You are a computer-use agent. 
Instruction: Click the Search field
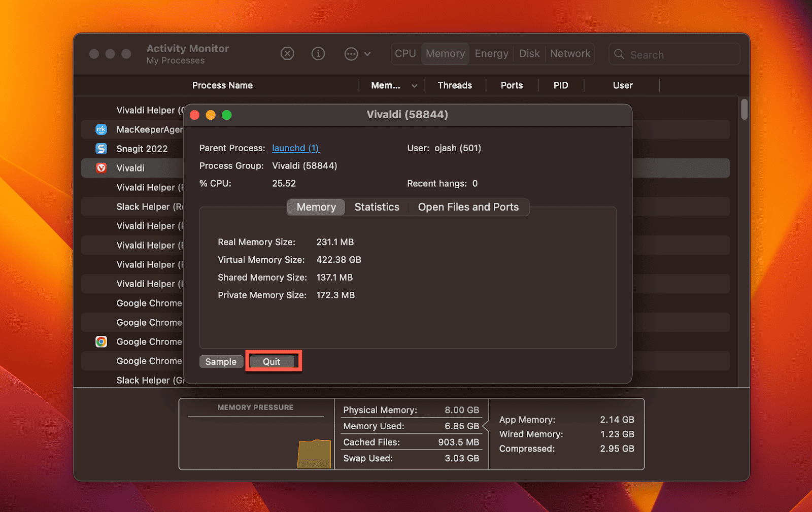674,54
